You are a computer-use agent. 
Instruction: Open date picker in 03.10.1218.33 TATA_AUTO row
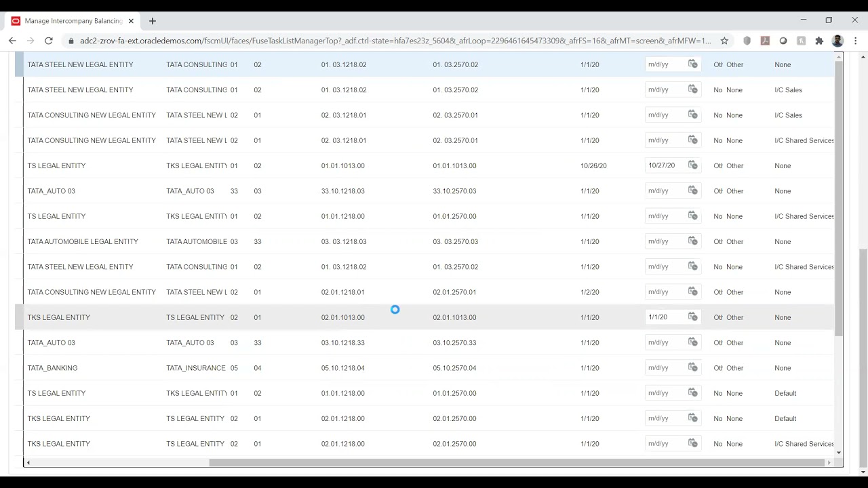(692, 342)
